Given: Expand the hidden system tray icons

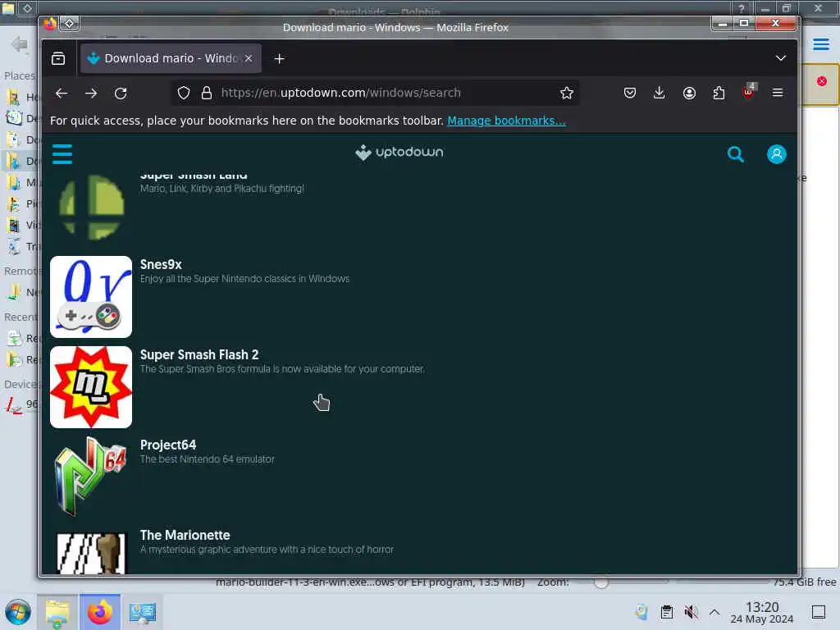Looking at the screenshot, I should click(714, 612).
